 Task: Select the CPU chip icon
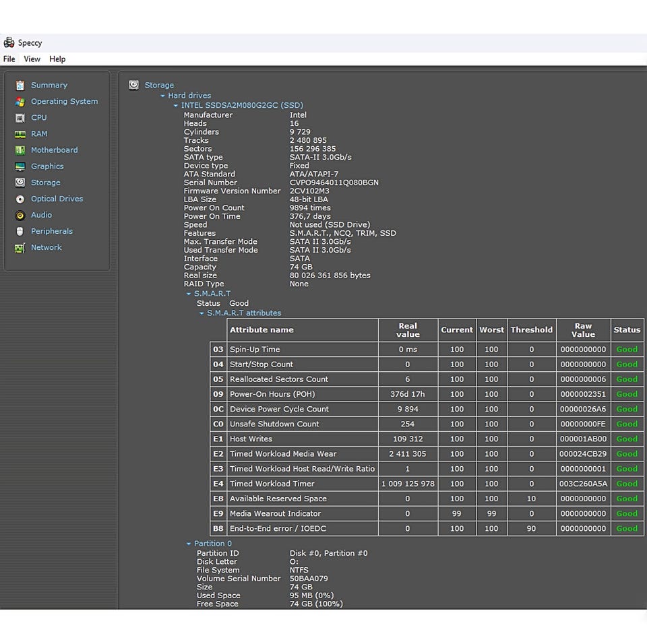tap(20, 118)
